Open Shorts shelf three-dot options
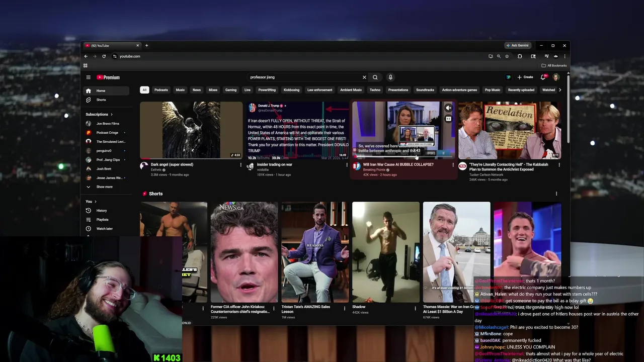This screenshot has height=362, width=644. [556, 194]
